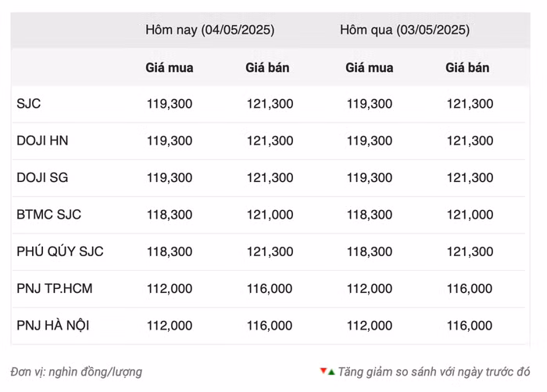Click today's "Giá bán" subheader

point(267,68)
